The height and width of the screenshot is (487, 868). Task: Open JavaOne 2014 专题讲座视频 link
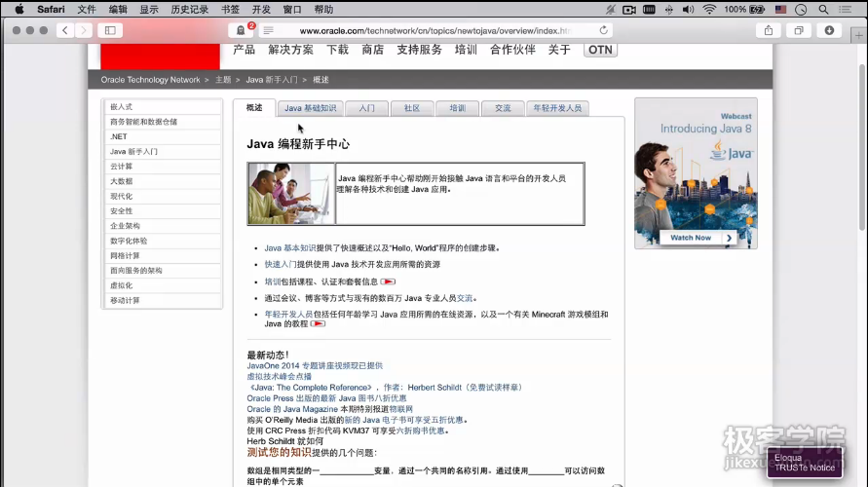(x=315, y=366)
